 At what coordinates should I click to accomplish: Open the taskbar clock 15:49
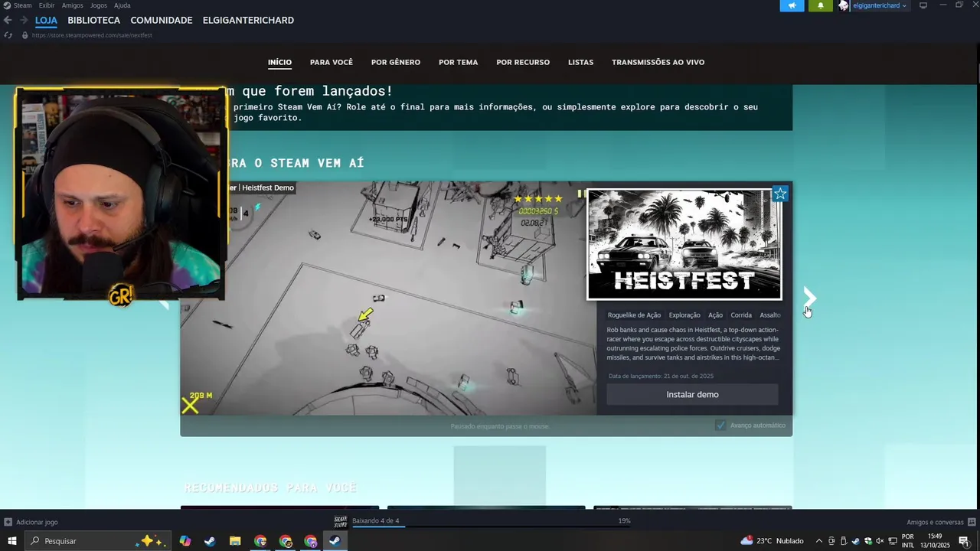coord(934,541)
